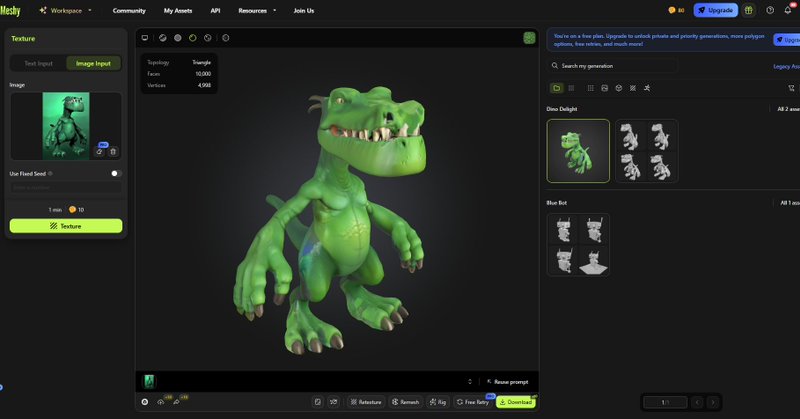Go to next page arrow
Screen dimensions: 800x419
click(x=713, y=402)
